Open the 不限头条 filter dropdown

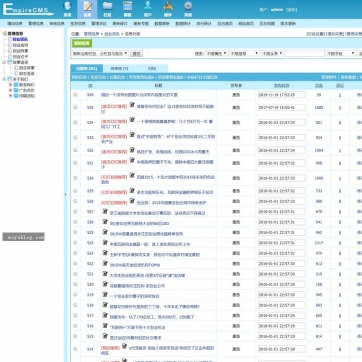click(272, 53)
